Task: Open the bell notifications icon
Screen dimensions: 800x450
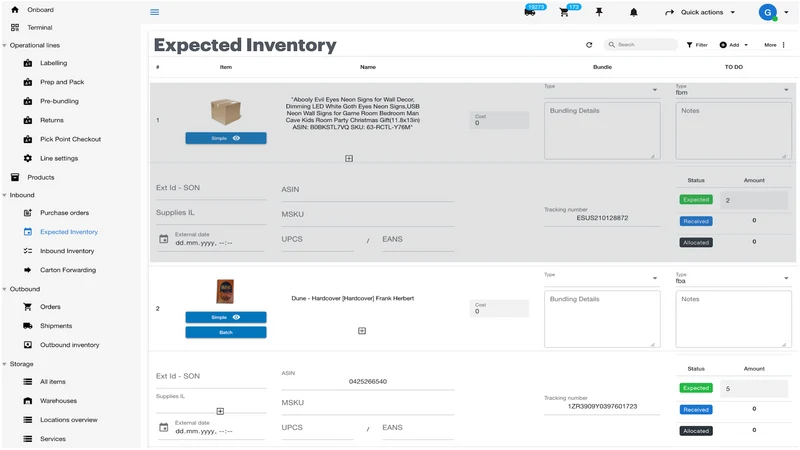Action: click(633, 12)
